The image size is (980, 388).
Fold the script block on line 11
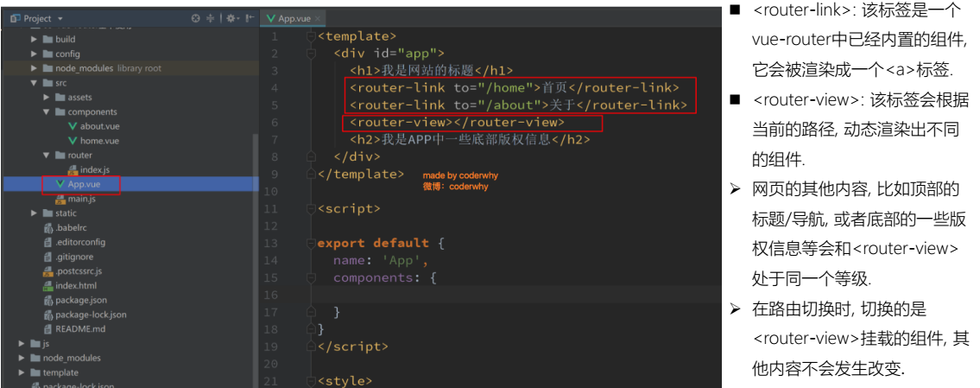tap(310, 209)
